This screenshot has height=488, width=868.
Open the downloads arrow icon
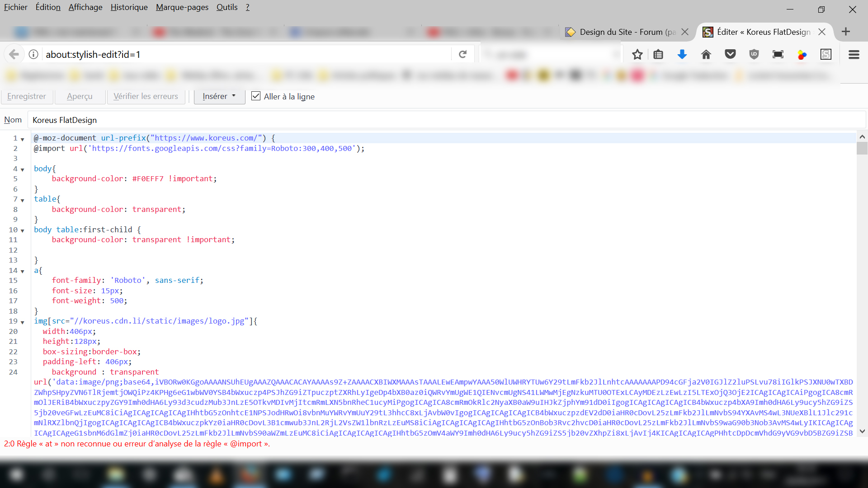pos(682,55)
